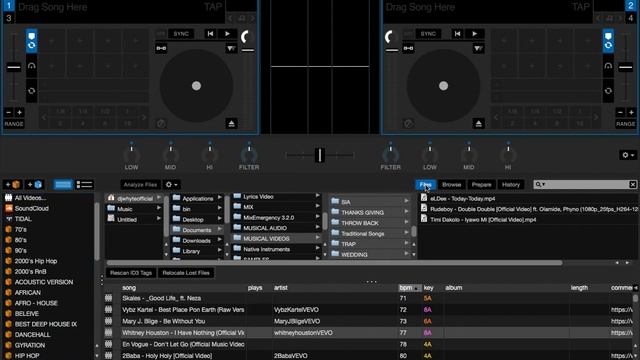
Task: Expand the THROW BACK folder arrow
Action: pyautogui.click(x=407, y=223)
